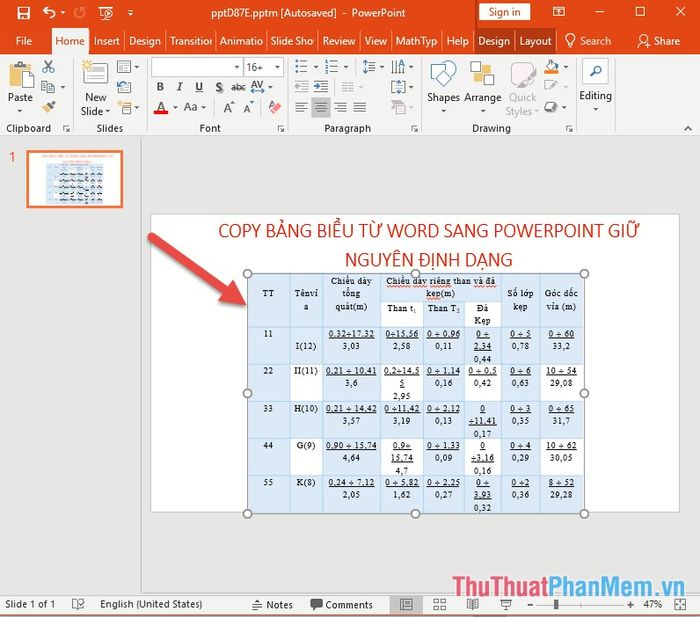Screen dimensions: 700x617
Task: Collapse the ribbon with the chevron
Action: click(x=688, y=129)
